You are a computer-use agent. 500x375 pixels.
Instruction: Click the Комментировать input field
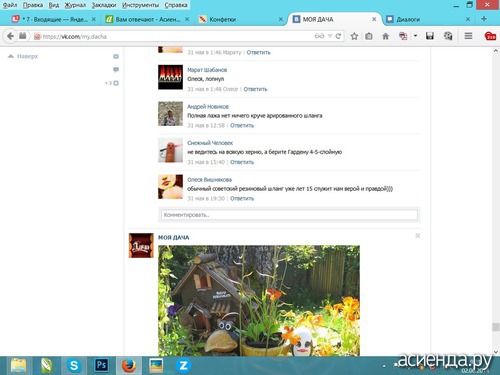[x=289, y=215]
